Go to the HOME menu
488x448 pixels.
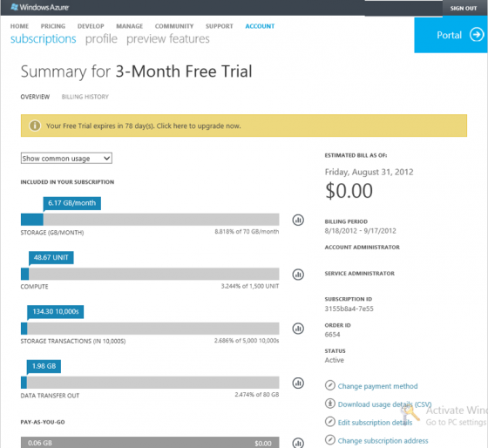click(19, 26)
